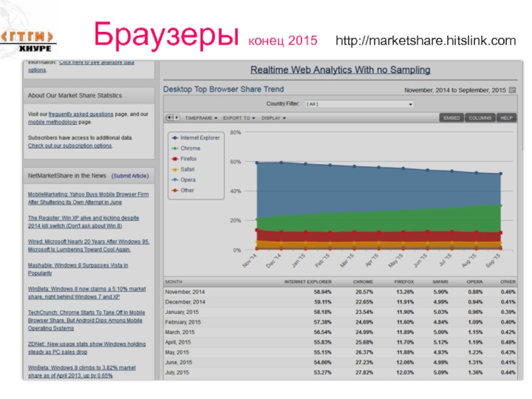Select the April, 2015 table row

click(340, 342)
